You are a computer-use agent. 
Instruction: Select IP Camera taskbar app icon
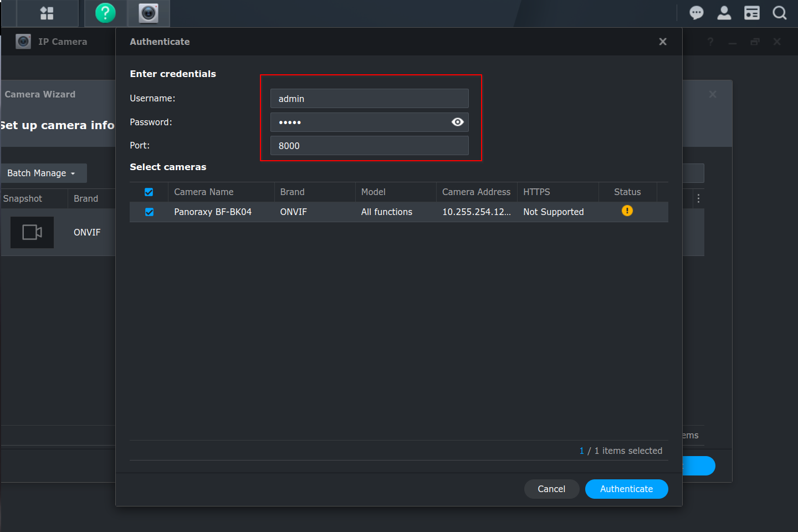pos(149,13)
